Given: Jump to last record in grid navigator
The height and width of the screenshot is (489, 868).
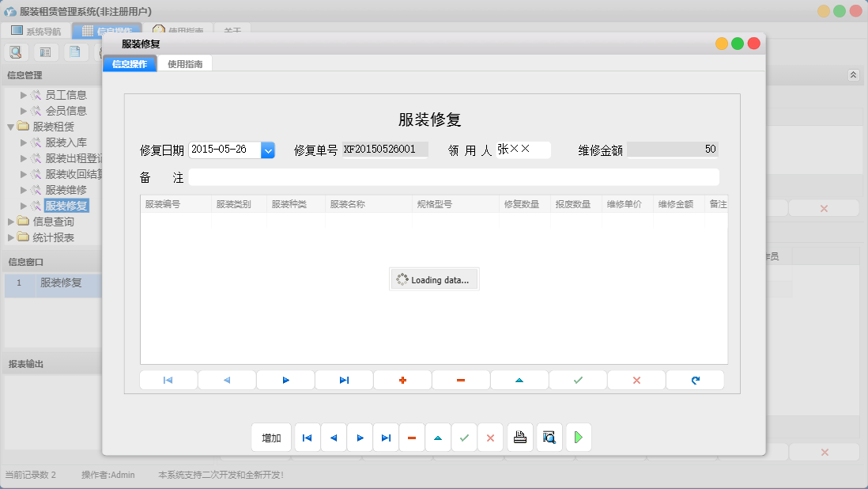Looking at the screenshot, I should coord(344,381).
